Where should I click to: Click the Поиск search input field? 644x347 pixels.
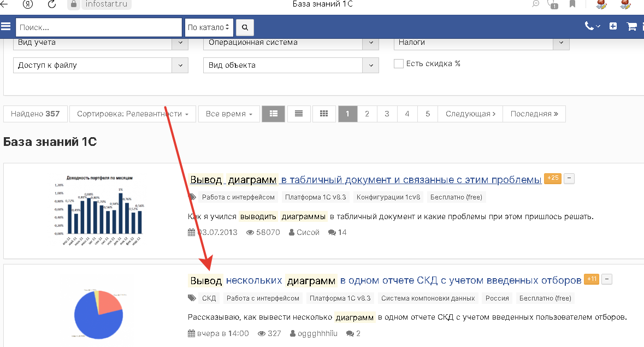click(x=99, y=27)
